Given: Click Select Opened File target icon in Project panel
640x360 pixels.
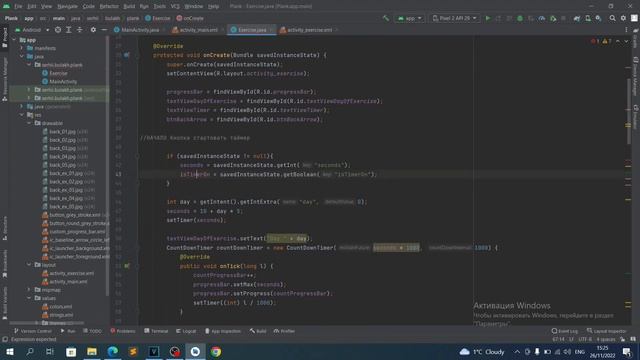Looking at the screenshot, I should (x=58, y=30).
